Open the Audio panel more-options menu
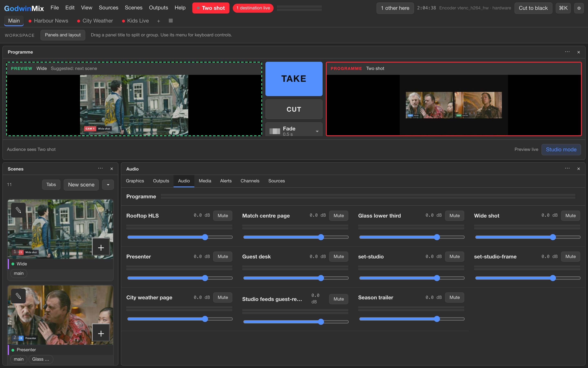 [567, 168]
